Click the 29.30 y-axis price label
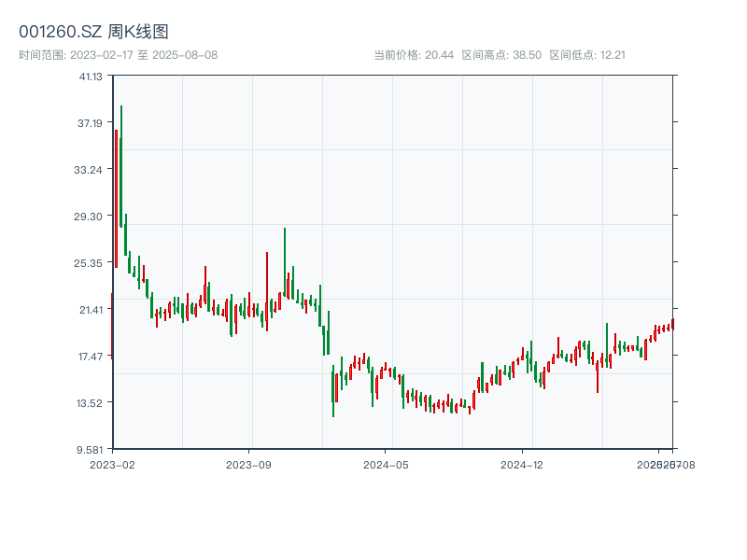Viewport: 747px width, 560px height. (91, 217)
